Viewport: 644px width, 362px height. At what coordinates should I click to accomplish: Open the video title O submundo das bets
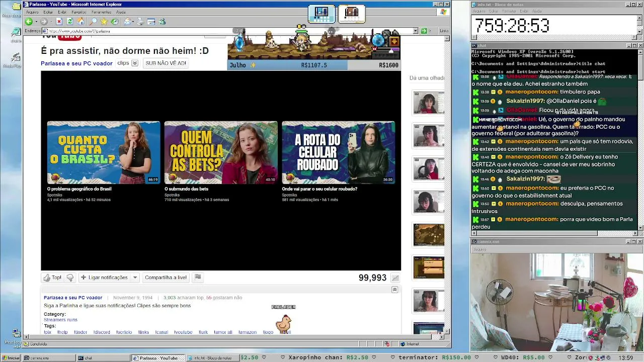click(x=186, y=189)
